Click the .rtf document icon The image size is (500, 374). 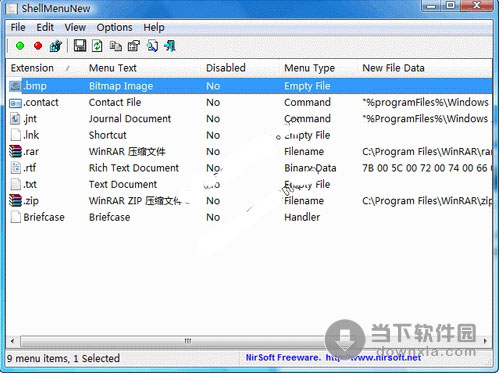15,168
